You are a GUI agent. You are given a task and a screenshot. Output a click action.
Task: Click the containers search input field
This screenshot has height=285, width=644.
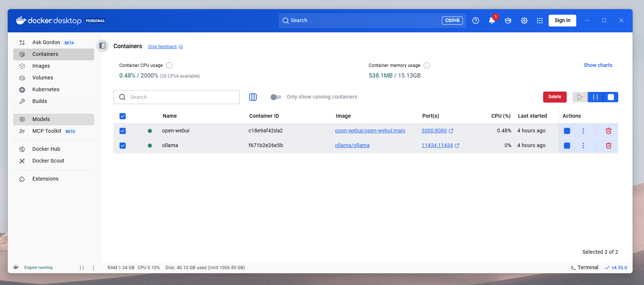180,97
